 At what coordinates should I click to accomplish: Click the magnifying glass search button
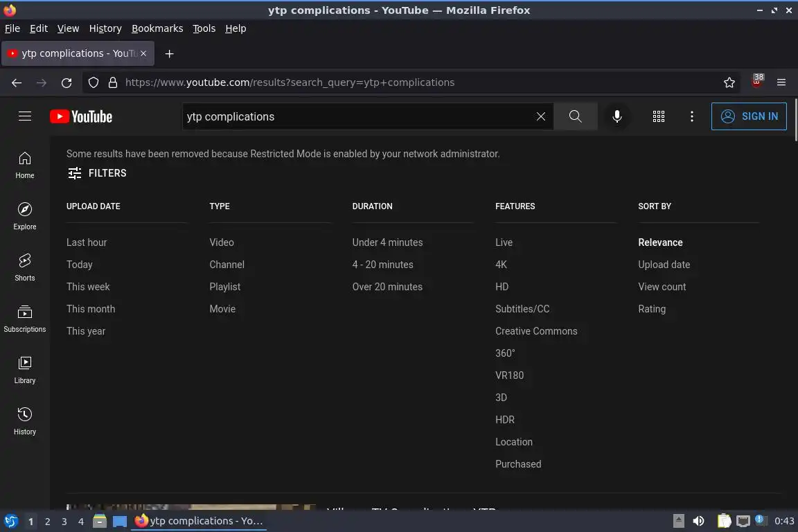point(576,116)
